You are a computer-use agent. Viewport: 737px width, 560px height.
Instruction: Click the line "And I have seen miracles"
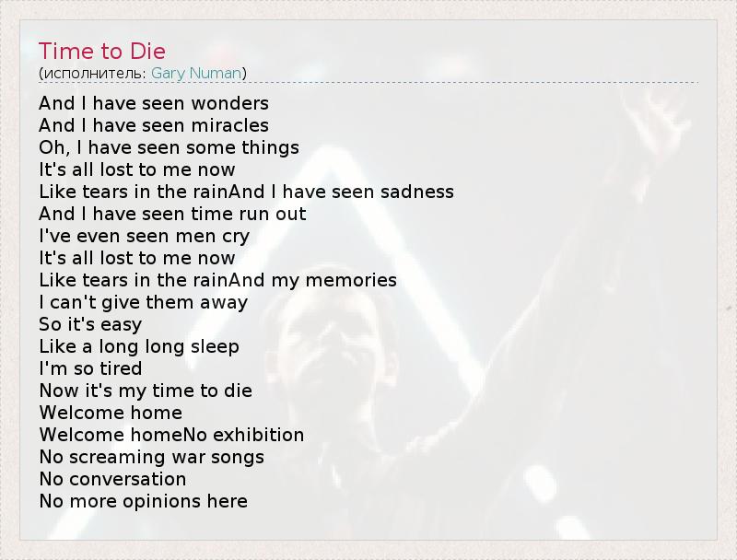tap(154, 125)
